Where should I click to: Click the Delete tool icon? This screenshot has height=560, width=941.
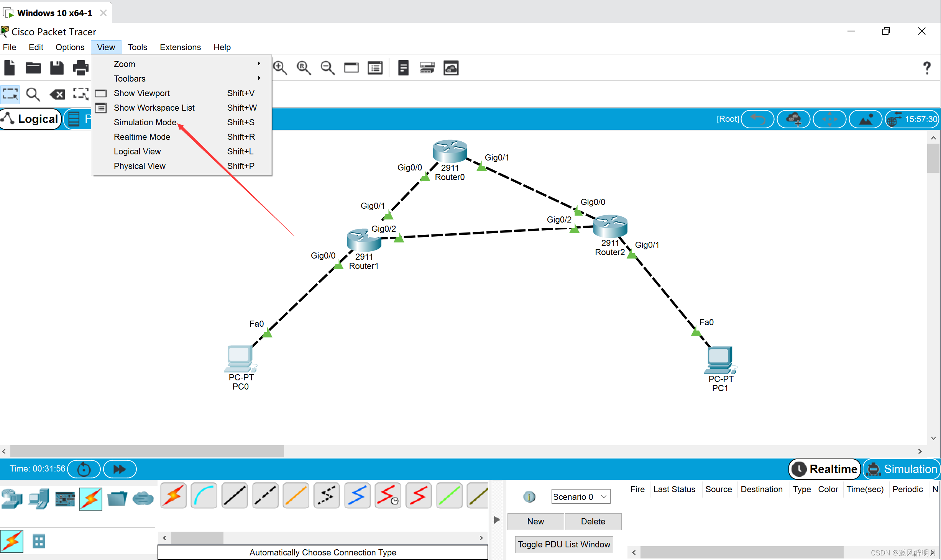pyautogui.click(x=57, y=94)
